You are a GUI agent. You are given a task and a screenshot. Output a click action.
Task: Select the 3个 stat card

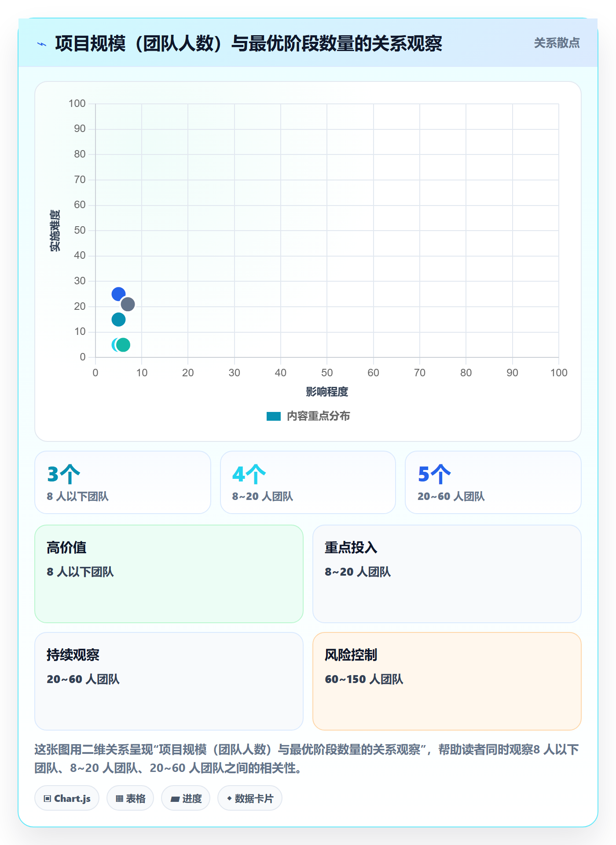(123, 482)
